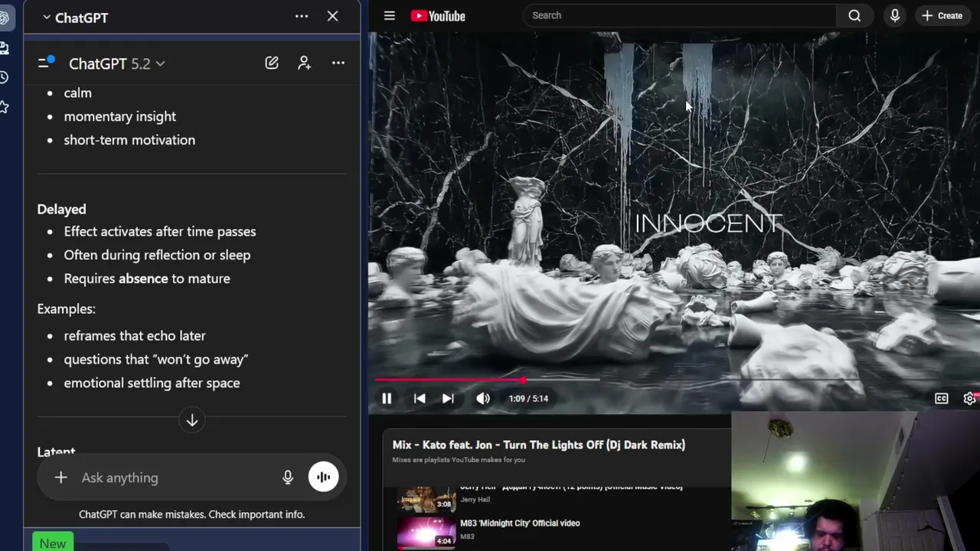Click 'Effect activates after time passes' text
This screenshot has height=551, width=980.
(x=160, y=231)
